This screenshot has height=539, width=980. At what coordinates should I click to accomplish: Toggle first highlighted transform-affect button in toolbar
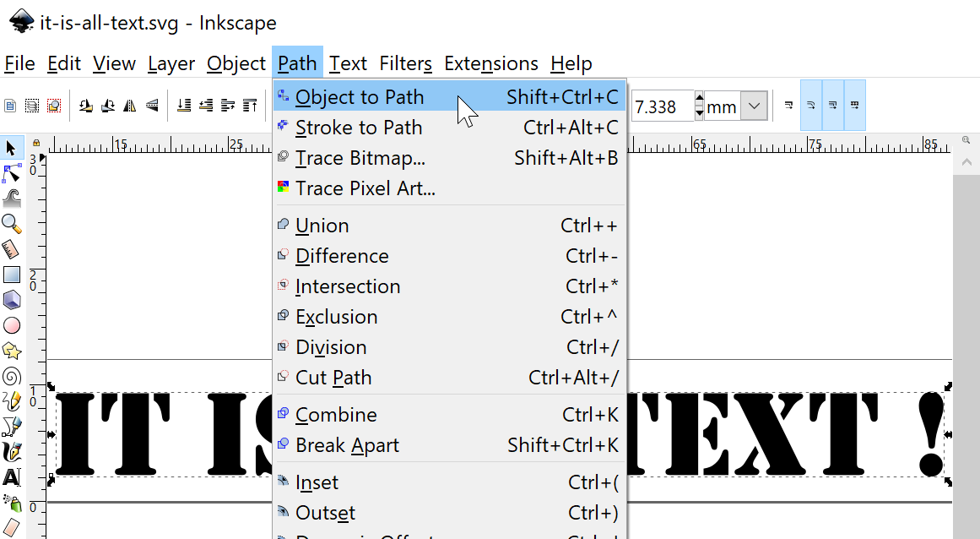click(811, 105)
